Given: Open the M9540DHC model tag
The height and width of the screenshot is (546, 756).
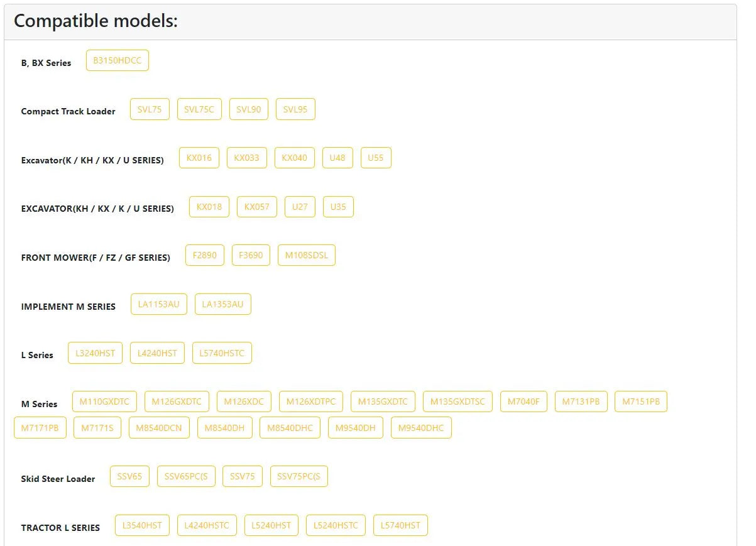Looking at the screenshot, I should (x=421, y=428).
